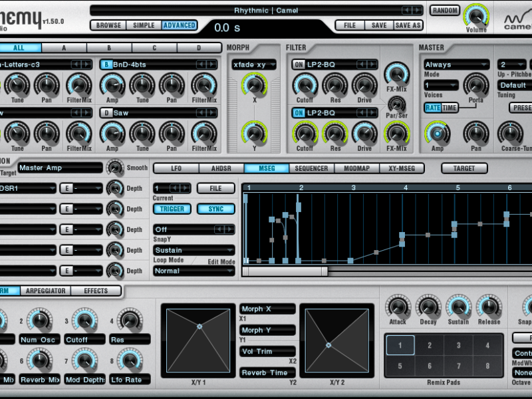532x399 pixels.
Task: Click the MSEG horizontal scrollbar handle
Action: point(285,271)
